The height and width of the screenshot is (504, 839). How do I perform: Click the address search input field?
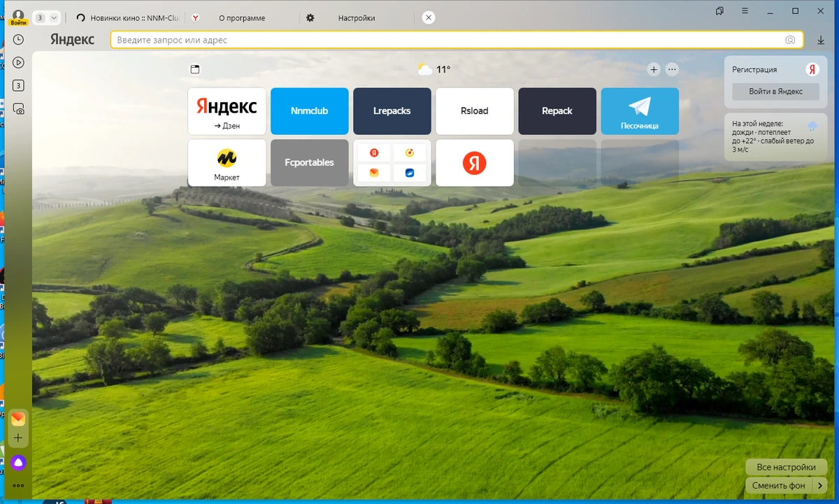447,40
